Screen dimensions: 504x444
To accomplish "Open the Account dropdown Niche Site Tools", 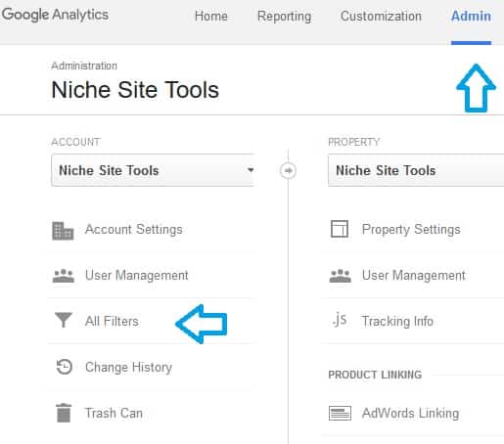I will [153, 170].
